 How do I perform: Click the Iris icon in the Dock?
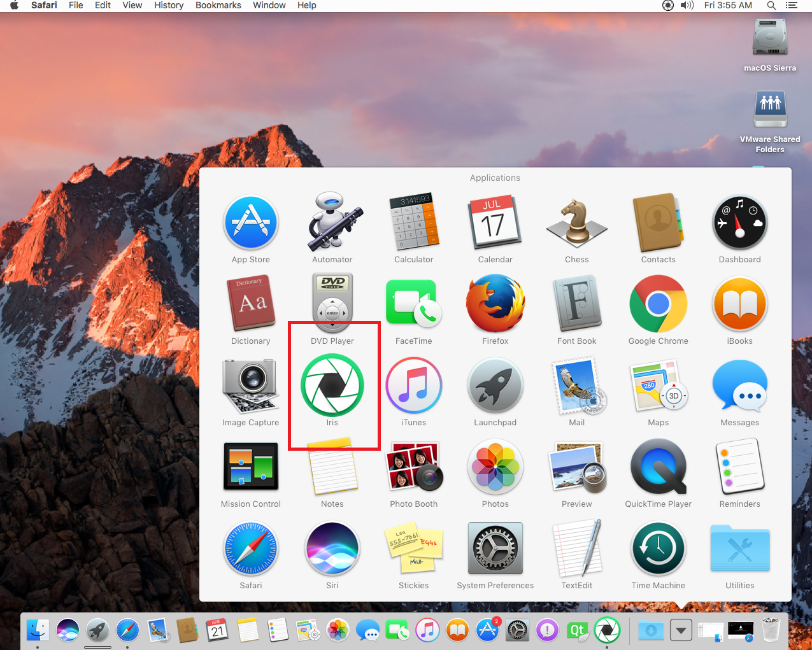607,630
